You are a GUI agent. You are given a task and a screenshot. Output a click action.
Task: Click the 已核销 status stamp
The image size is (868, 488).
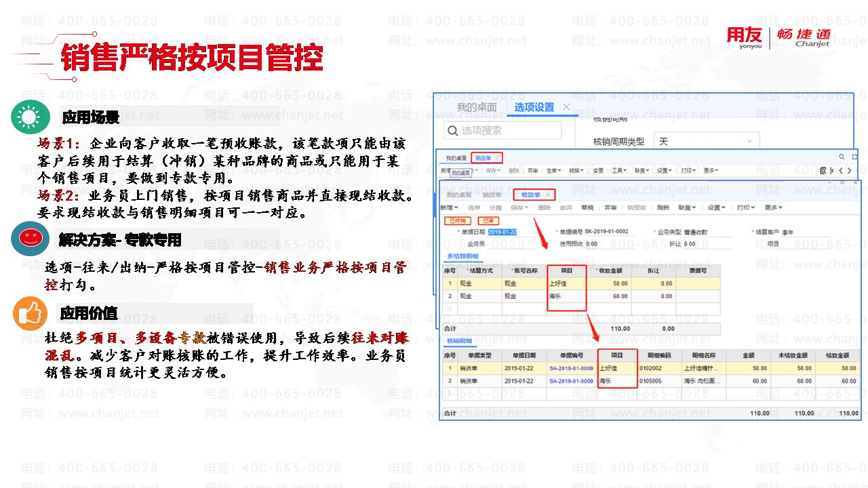point(458,220)
